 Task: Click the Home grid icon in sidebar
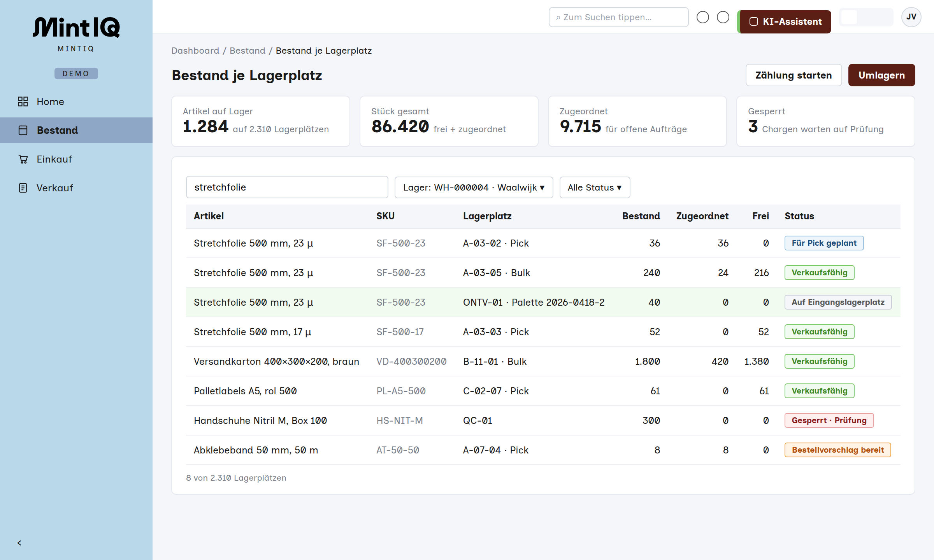tap(23, 101)
